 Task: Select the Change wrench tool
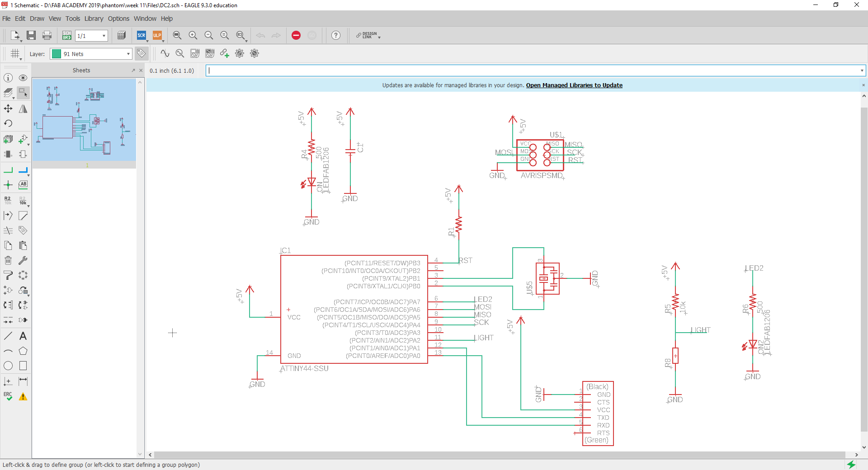point(23,260)
